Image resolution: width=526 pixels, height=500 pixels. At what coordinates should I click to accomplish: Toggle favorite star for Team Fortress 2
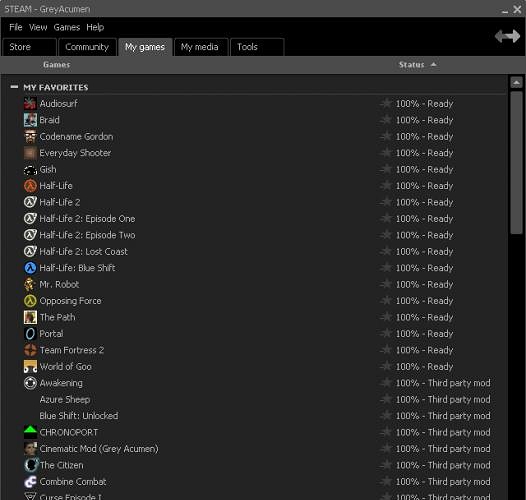pos(386,350)
